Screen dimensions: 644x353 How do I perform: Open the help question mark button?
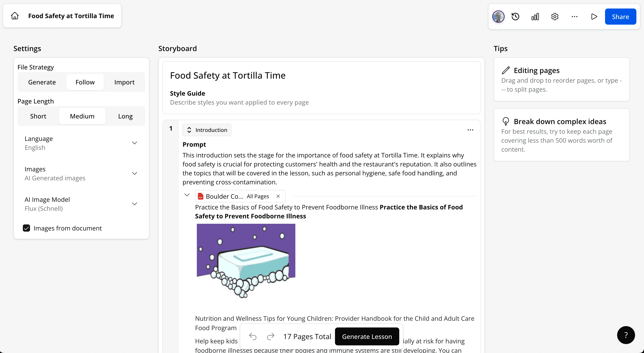(626, 335)
